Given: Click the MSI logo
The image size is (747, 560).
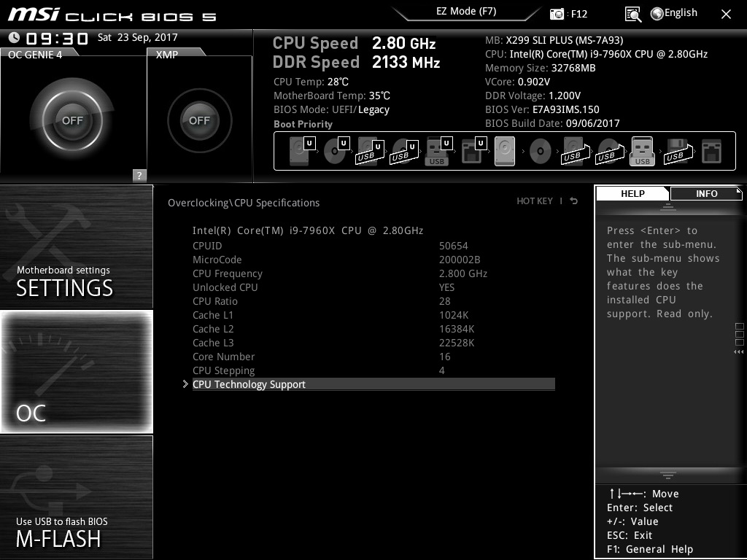Looking at the screenshot, I should (x=34, y=15).
